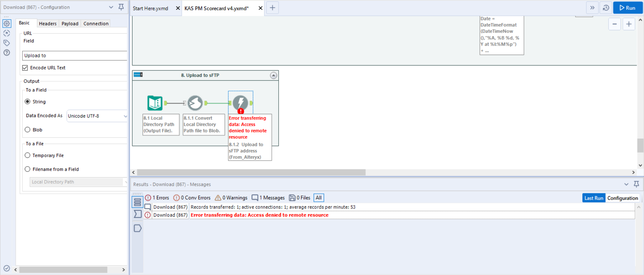Open the Data Encoded As dropdown
The height and width of the screenshot is (275, 644).
pos(97,116)
